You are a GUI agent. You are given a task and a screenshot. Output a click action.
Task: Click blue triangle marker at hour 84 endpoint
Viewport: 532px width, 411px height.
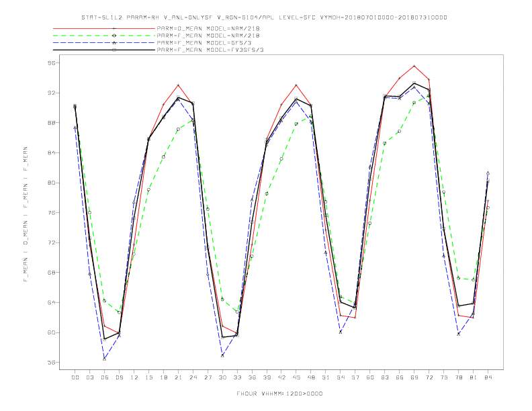(488, 173)
